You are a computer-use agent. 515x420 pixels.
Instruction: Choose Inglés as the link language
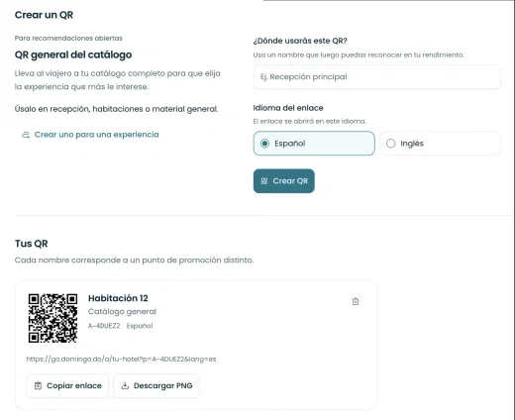(x=440, y=144)
